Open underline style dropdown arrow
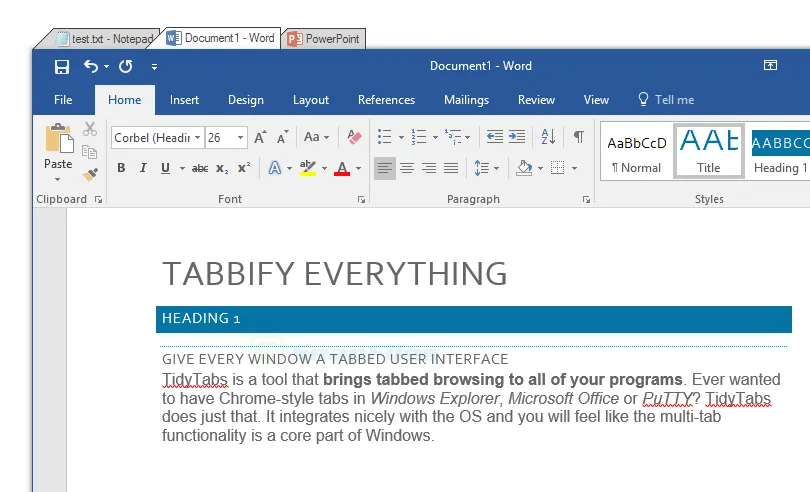Viewport: 810px width, 492px height. tap(182, 168)
